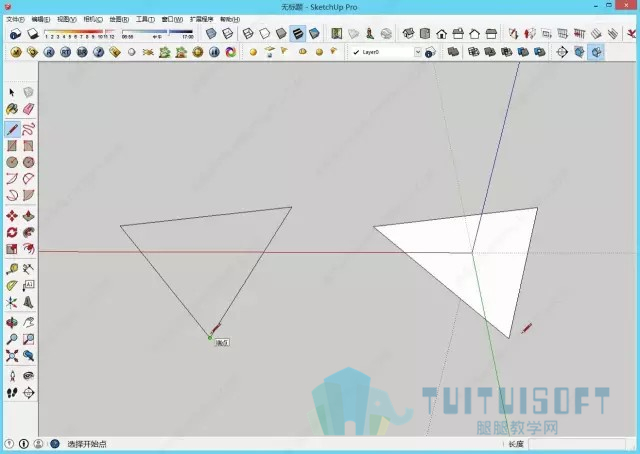Choose the Arc tool
The image size is (640, 454).
12,179
